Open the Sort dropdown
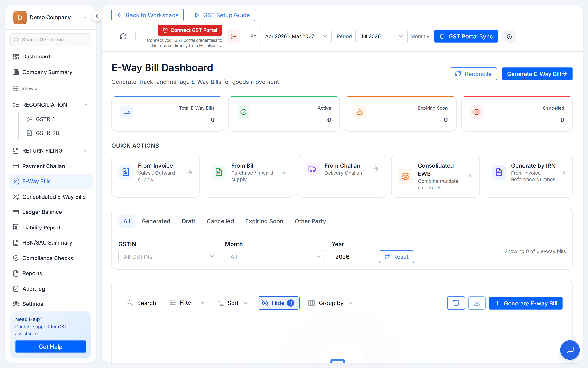This screenshot has height=368, width=588. [233, 303]
